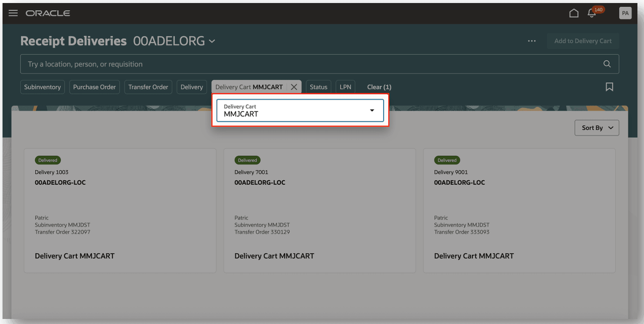Image resolution: width=644 pixels, height=324 pixels.
Task: Select the Delivery 1003 card
Action: 120,210
